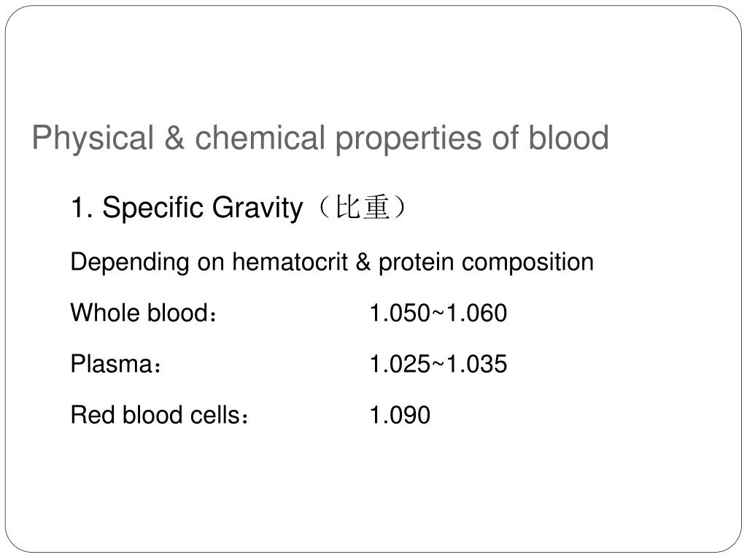Click the value 1.050~1.060
The image size is (747, 560).
438,314
